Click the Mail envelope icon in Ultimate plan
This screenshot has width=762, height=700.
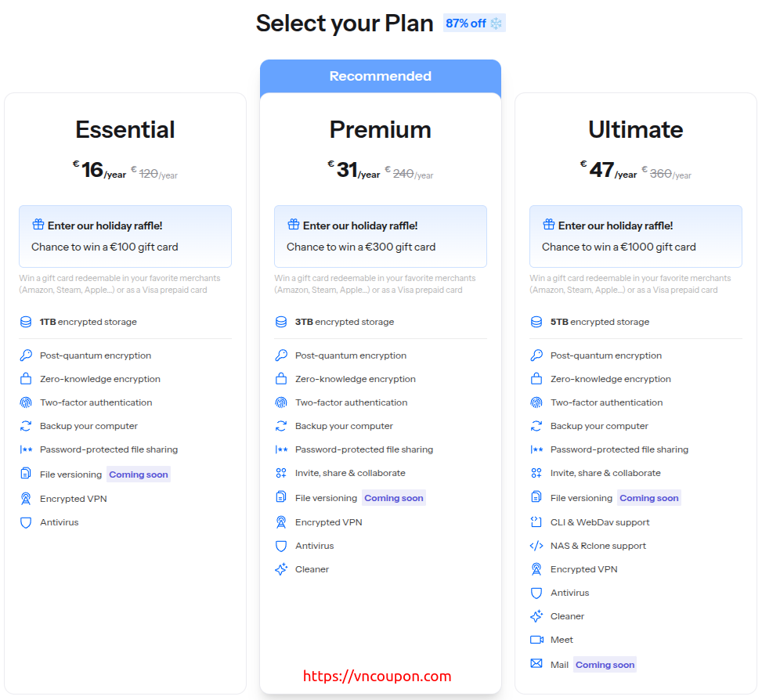point(536,664)
